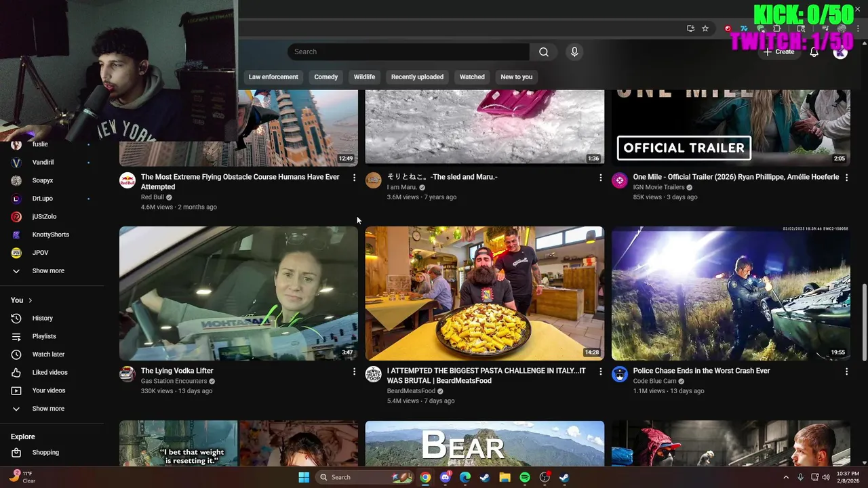Screen dimensions: 868x488
Task: Open I am Maru channel avatar
Action: coord(374,180)
